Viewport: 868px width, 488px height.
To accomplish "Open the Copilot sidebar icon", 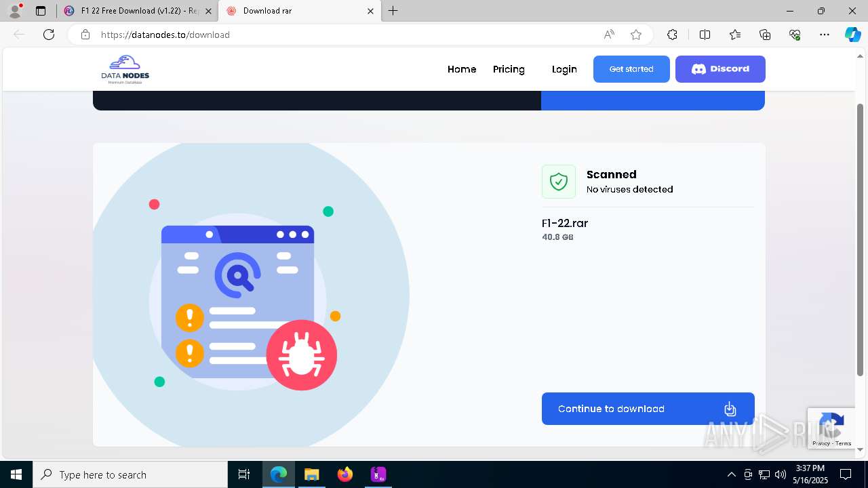I will 852,35.
